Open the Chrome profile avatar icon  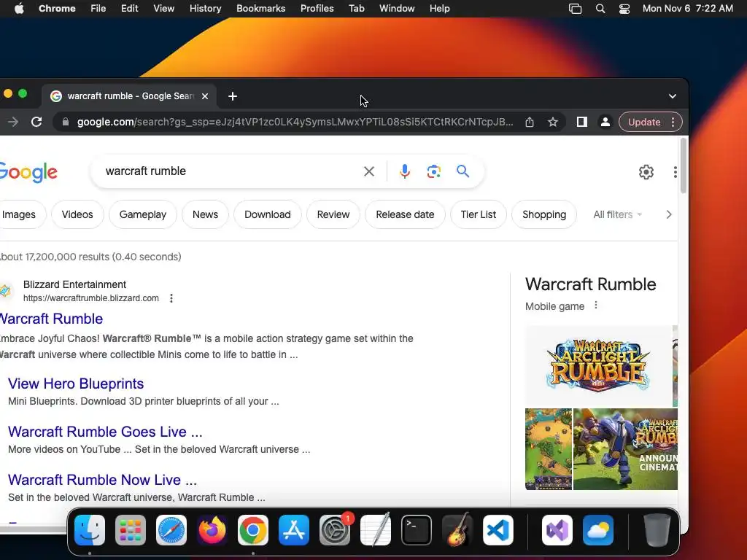(605, 122)
